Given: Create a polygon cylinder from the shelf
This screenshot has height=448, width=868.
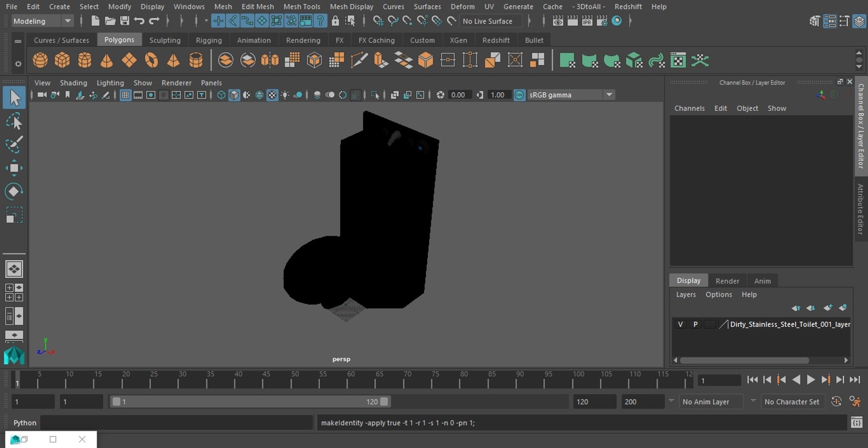Looking at the screenshot, I should pyautogui.click(x=85, y=60).
